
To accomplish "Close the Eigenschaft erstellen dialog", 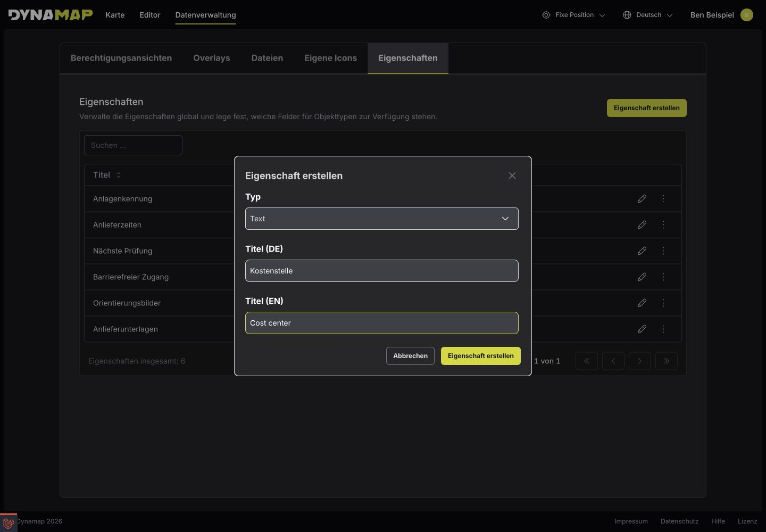I will (x=512, y=176).
